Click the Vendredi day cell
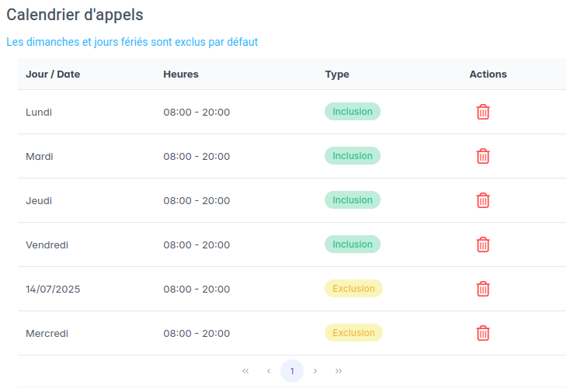 [x=47, y=245]
